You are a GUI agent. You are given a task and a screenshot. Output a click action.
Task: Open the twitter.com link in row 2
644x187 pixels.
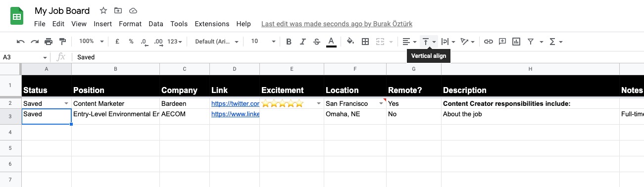pyautogui.click(x=236, y=103)
